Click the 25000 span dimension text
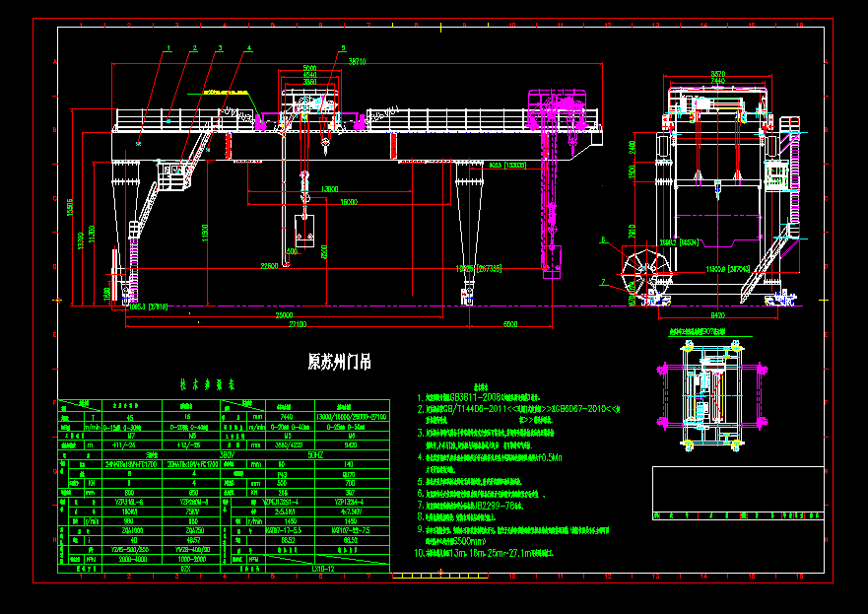Screen dimensions: 868x614 (283, 315)
